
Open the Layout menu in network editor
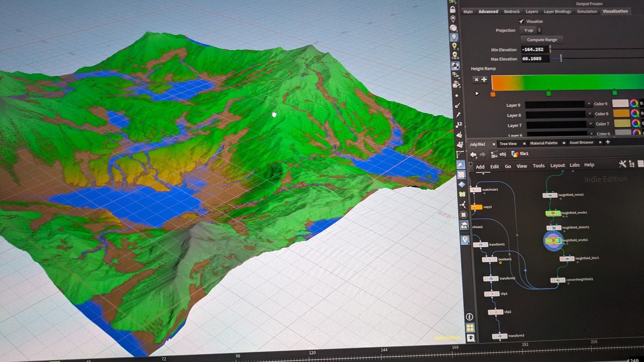[557, 165]
